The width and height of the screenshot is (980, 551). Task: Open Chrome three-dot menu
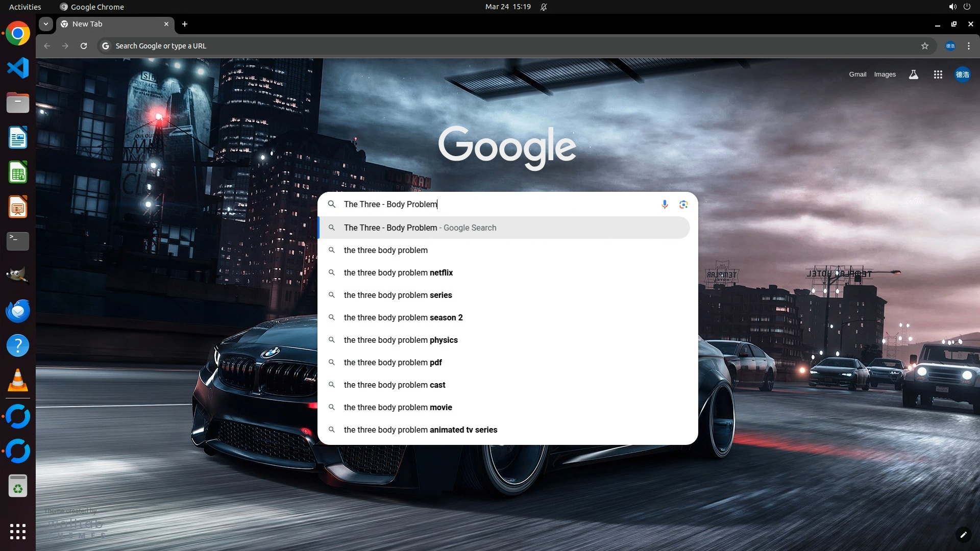pyautogui.click(x=968, y=46)
